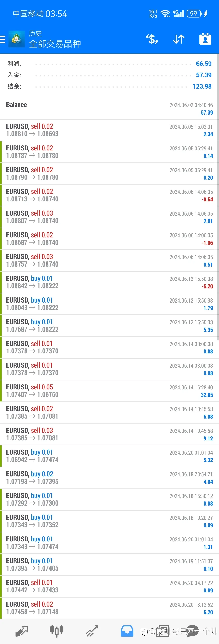Switch to the Quotes tab
The width and height of the screenshot is (219, 644).
[x=22, y=631]
